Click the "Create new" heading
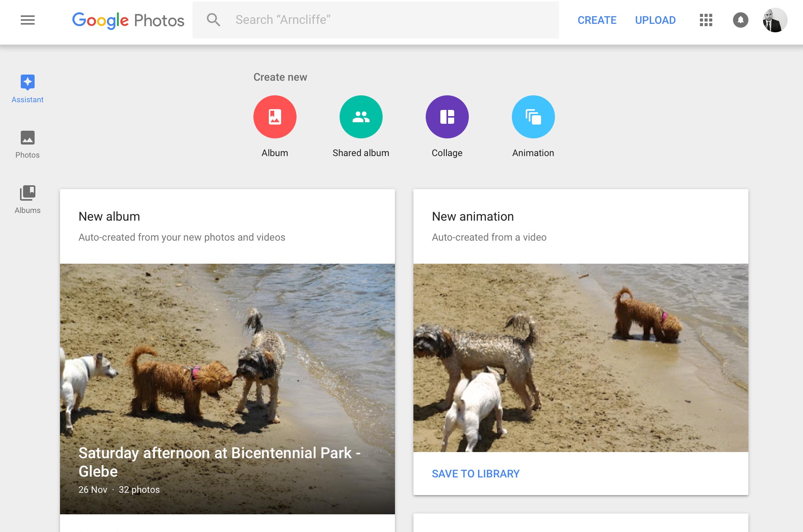The image size is (803, 532). (280, 77)
